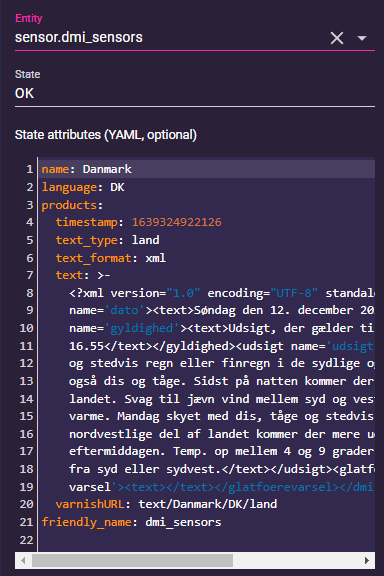The width and height of the screenshot is (384, 576).
Task: Click the timestamp value 1639324922126
Action: pos(177,222)
